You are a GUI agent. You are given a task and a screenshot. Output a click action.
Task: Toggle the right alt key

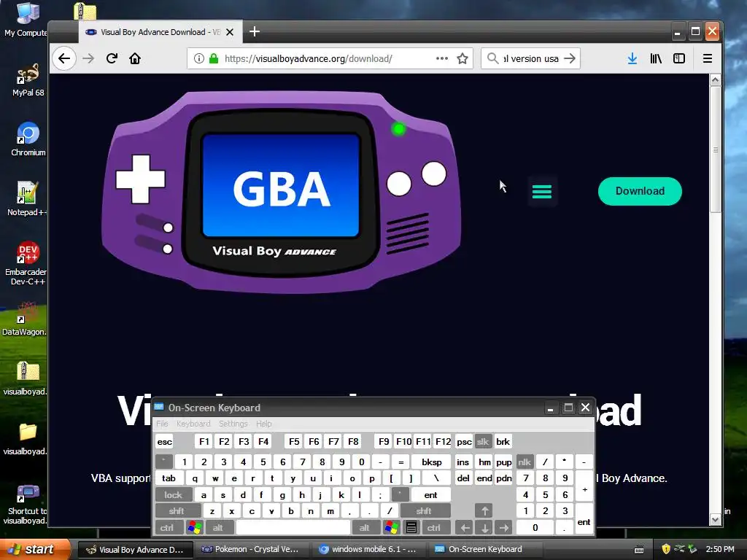[x=365, y=528]
